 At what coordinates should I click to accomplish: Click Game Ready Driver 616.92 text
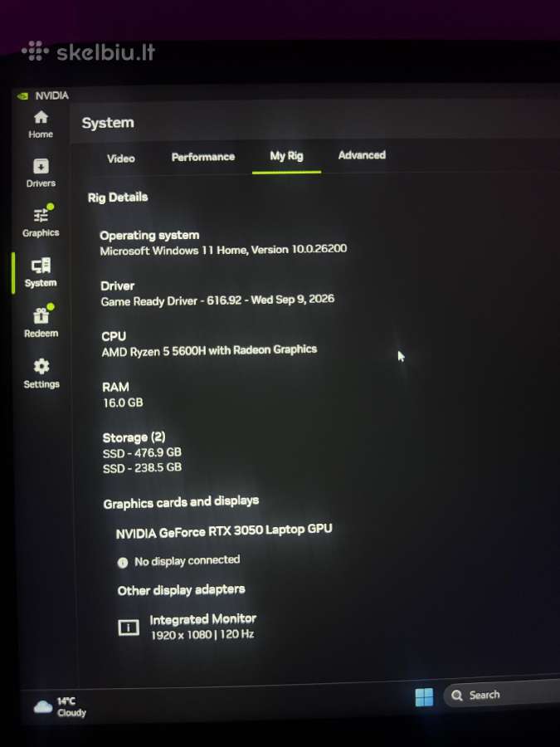click(217, 300)
